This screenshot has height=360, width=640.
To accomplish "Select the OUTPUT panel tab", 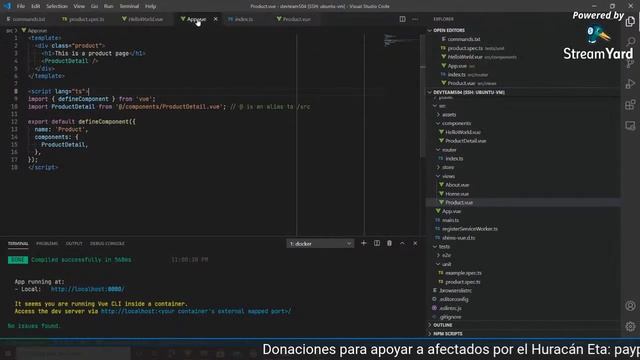I will coord(74,244).
